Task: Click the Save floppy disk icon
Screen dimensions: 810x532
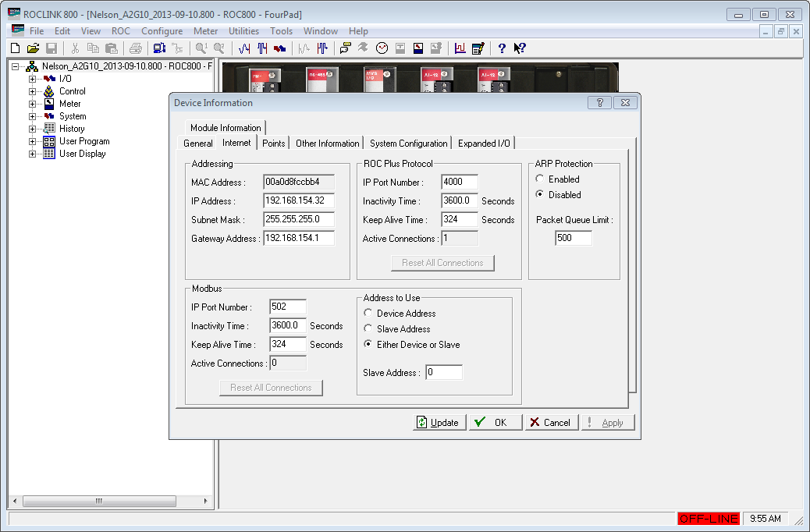Action: click(52, 48)
